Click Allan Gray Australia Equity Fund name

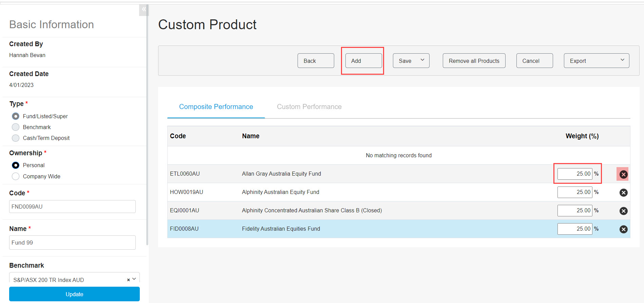tap(281, 174)
